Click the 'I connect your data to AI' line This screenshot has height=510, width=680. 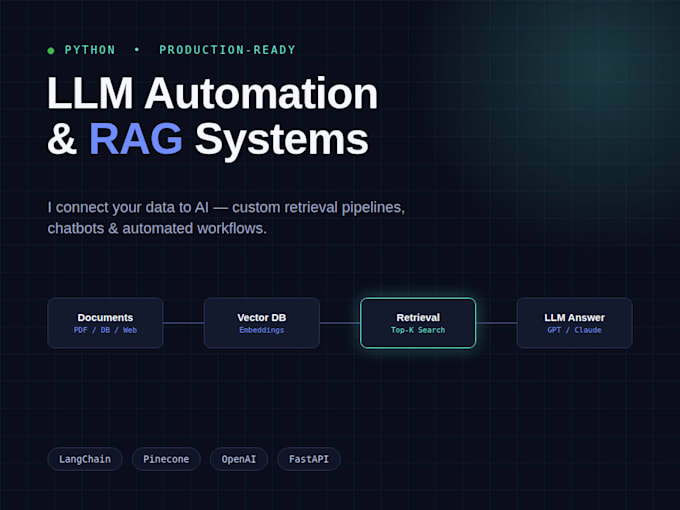pyautogui.click(x=226, y=208)
